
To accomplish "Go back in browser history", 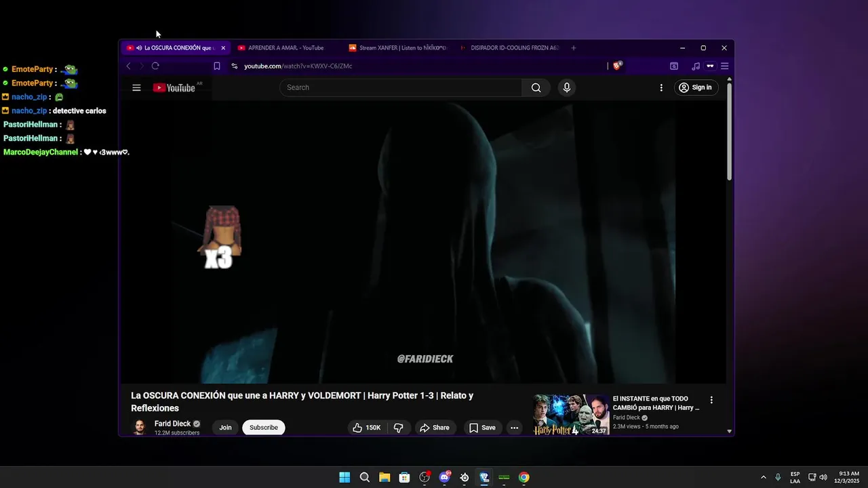I will [x=128, y=66].
